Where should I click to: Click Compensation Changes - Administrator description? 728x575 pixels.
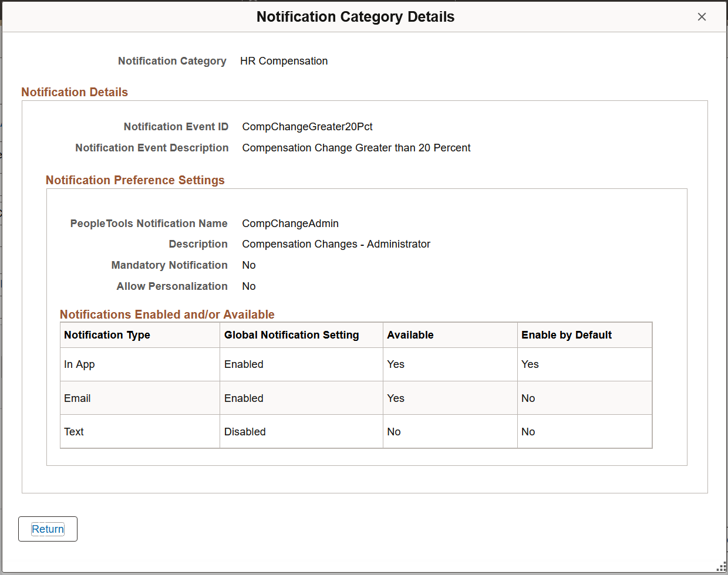click(336, 244)
